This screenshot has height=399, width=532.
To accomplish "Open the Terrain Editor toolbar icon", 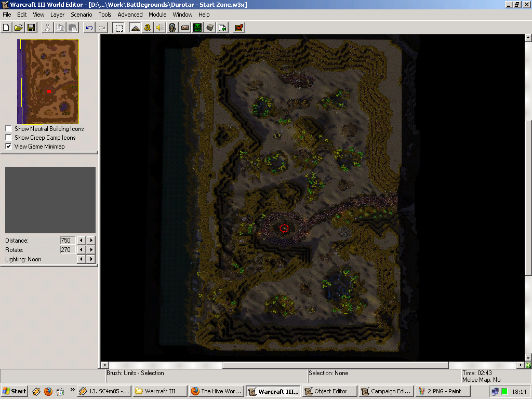I will (x=135, y=28).
